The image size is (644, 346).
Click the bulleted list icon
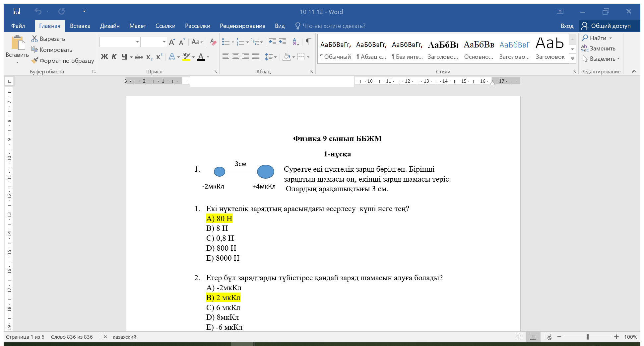tap(226, 42)
